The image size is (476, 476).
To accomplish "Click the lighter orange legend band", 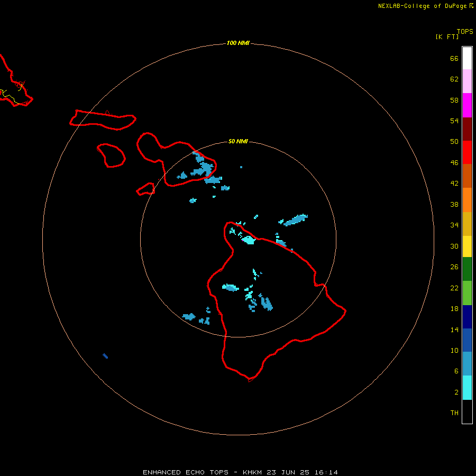I will pyautogui.click(x=467, y=200).
